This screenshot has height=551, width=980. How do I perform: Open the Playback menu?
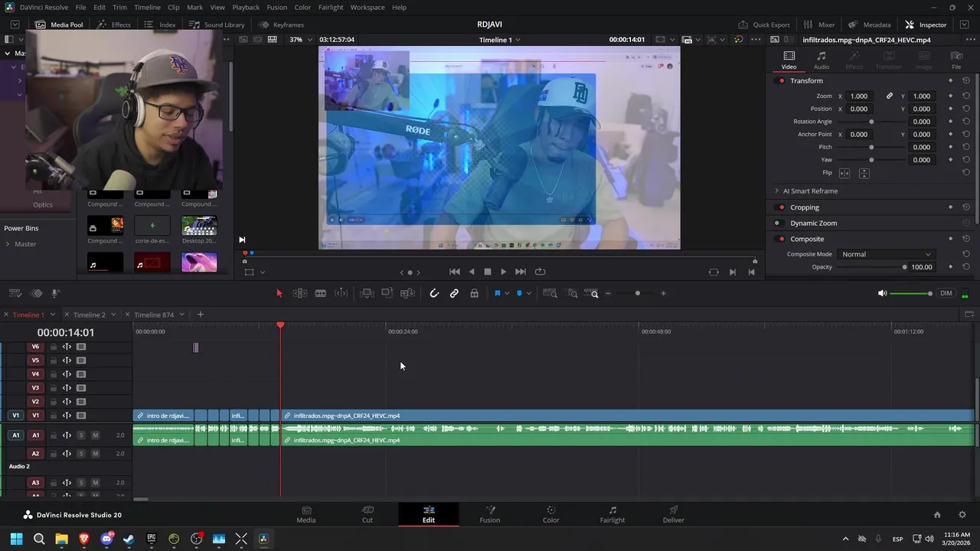pyautogui.click(x=246, y=7)
